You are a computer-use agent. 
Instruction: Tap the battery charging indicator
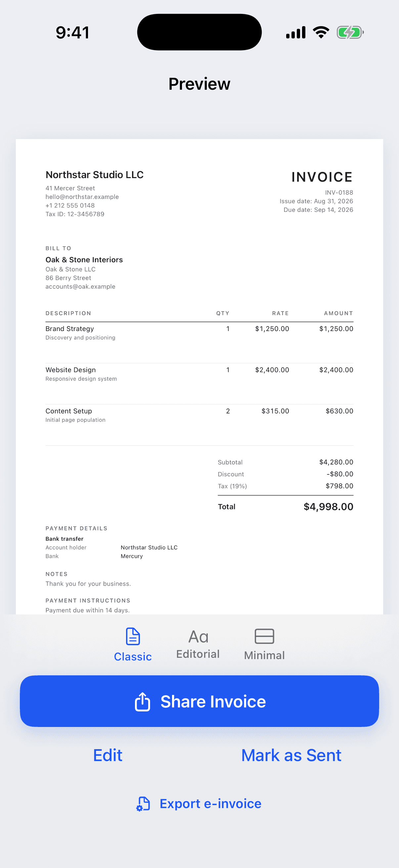pyautogui.click(x=350, y=32)
